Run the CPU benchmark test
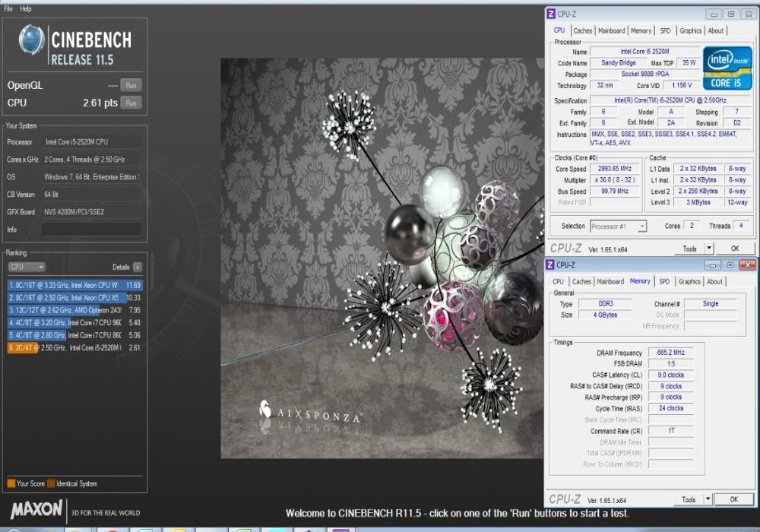The image size is (760, 532). pyautogui.click(x=131, y=103)
